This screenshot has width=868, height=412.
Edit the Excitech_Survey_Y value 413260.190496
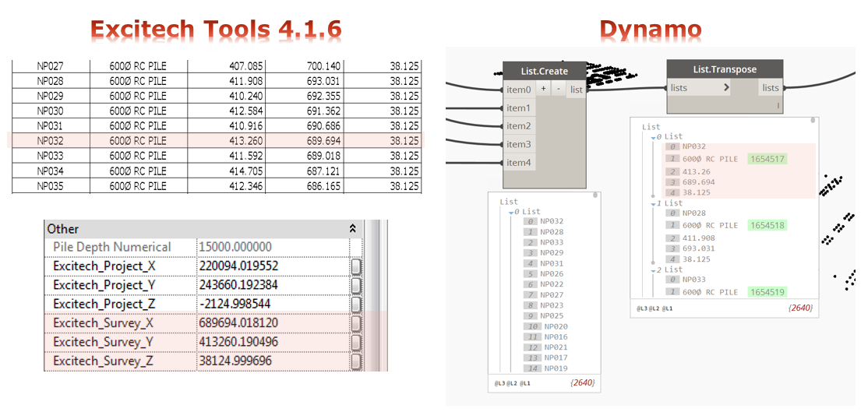(x=273, y=343)
